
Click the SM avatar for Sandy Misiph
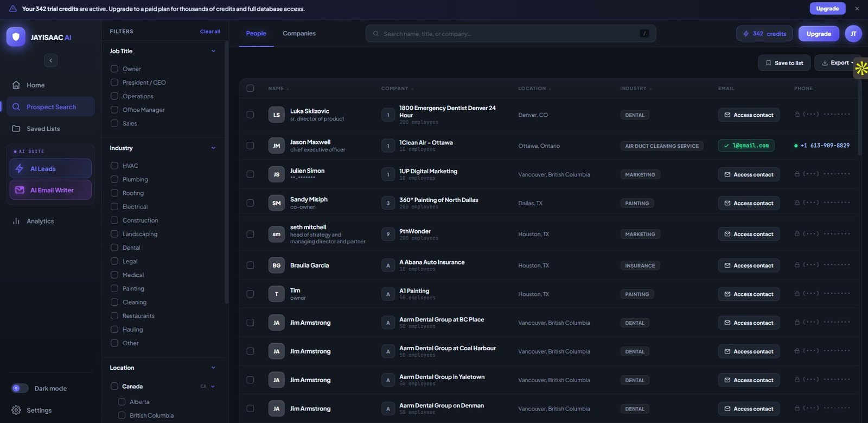[x=277, y=203]
